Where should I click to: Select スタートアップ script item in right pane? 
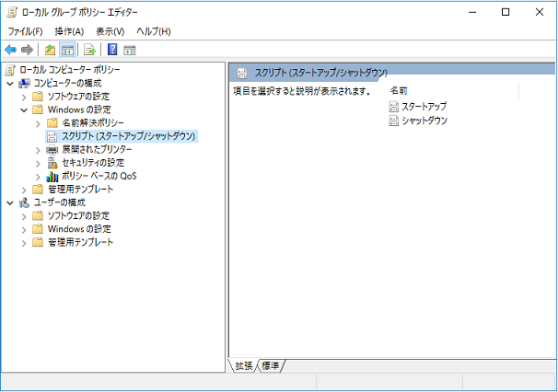[x=424, y=107]
